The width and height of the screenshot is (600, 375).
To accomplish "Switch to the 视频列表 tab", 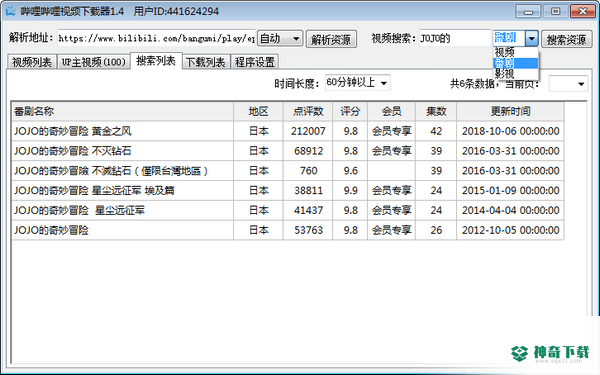I will click(32, 62).
